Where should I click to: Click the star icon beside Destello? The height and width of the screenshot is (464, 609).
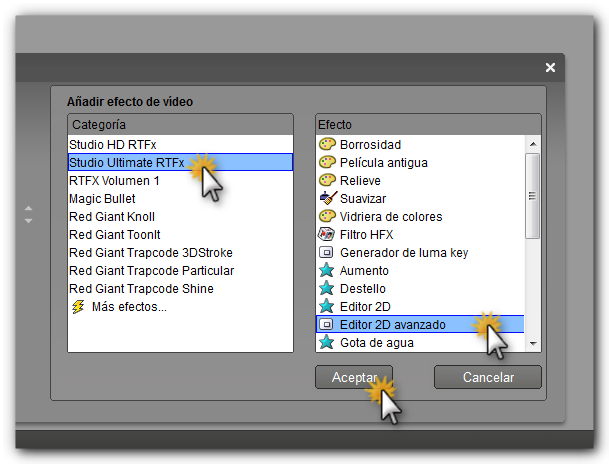tap(326, 288)
